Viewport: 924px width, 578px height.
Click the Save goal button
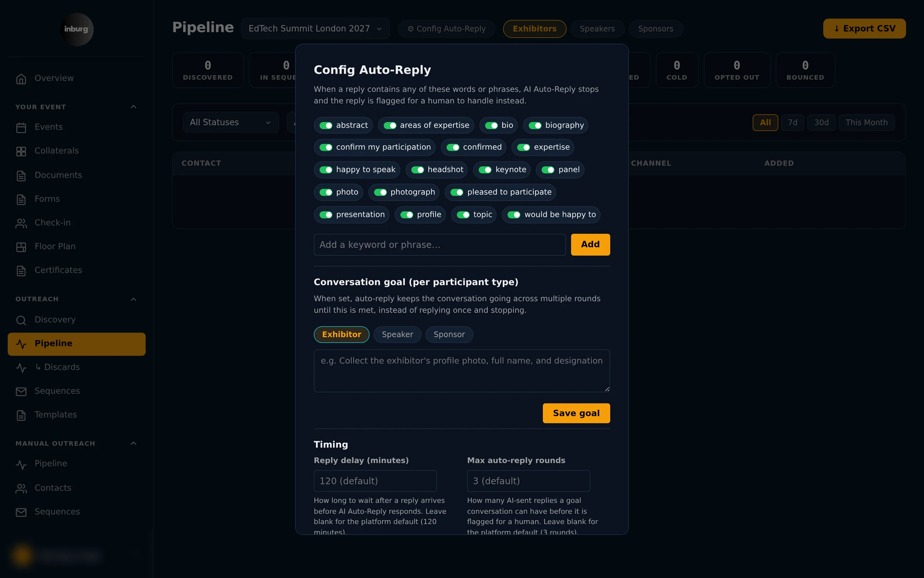tap(576, 413)
